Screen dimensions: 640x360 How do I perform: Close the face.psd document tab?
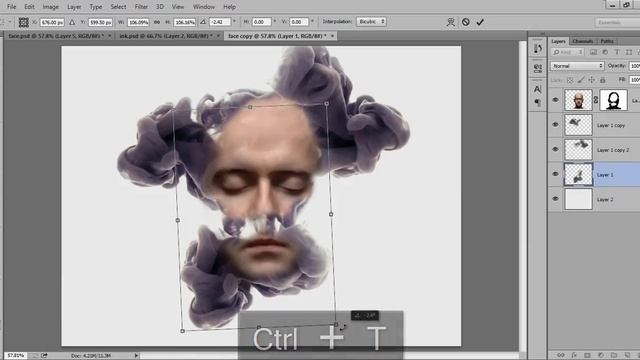coord(109,36)
